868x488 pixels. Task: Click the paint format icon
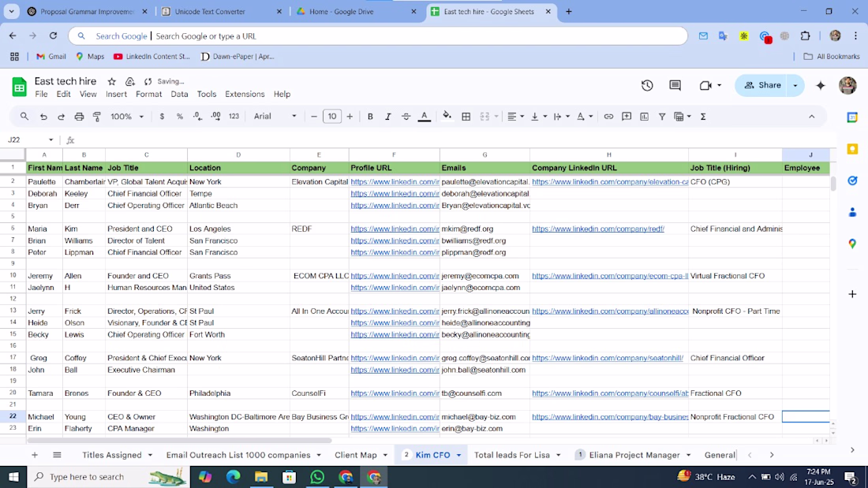(97, 117)
